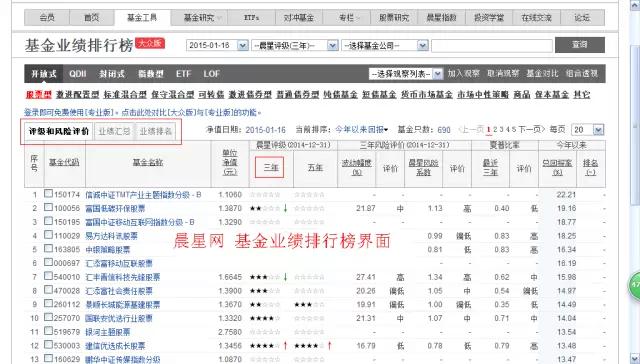Open the 晨星评级(三年) dropdown
The image size is (640, 364).
295,45
